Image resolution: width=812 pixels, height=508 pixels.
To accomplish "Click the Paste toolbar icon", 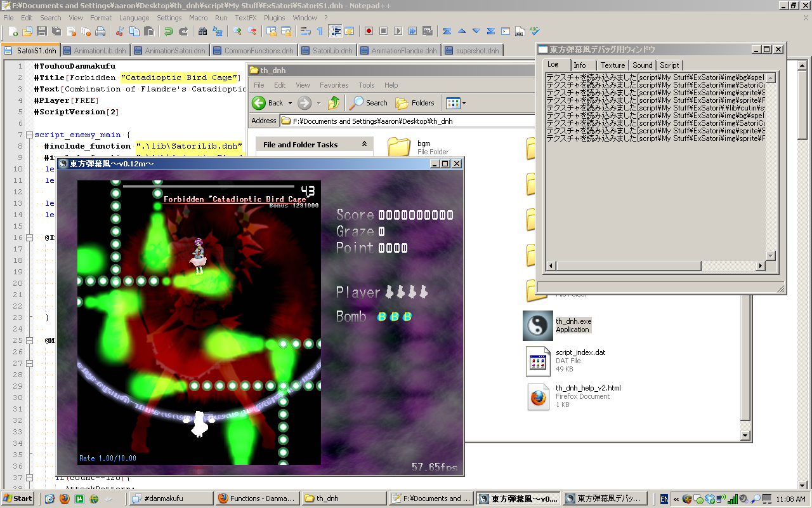I will pos(149,30).
